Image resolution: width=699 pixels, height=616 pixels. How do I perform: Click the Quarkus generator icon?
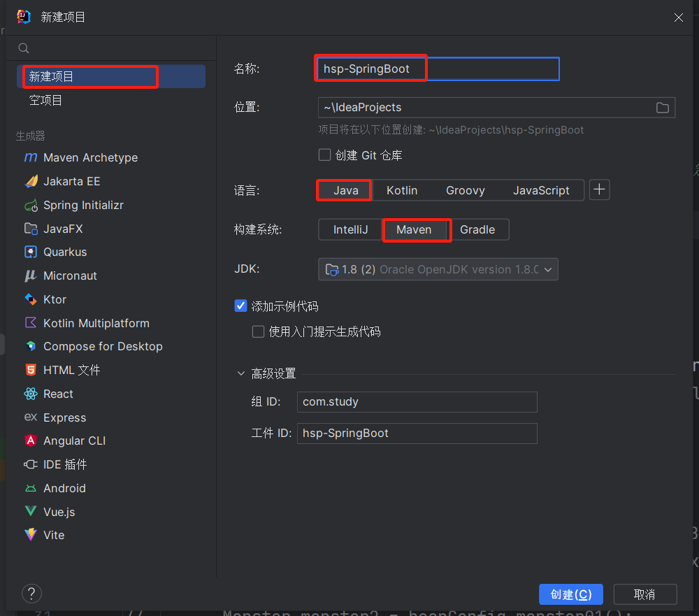click(x=30, y=252)
